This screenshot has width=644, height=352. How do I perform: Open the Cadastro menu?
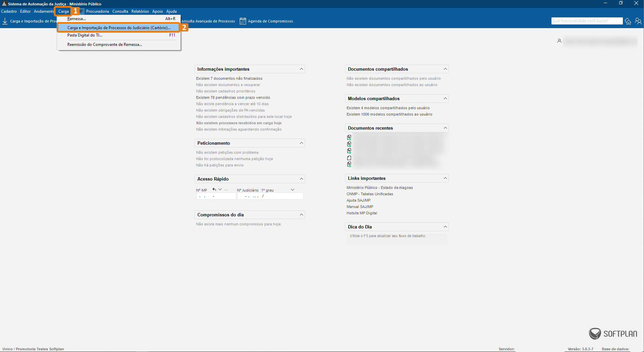(x=9, y=11)
